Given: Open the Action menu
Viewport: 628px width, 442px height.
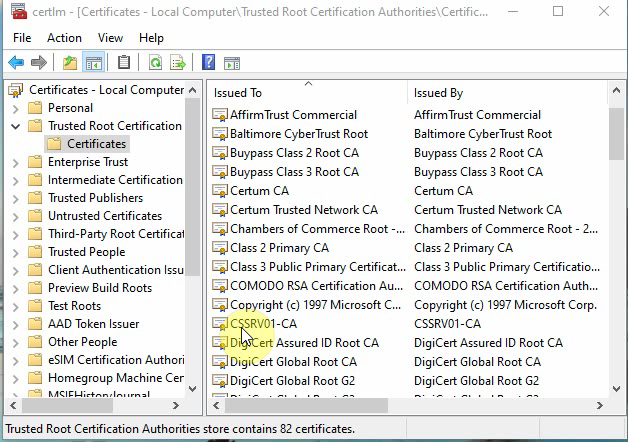Looking at the screenshot, I should pyautogui.click(x=64, y=38).
